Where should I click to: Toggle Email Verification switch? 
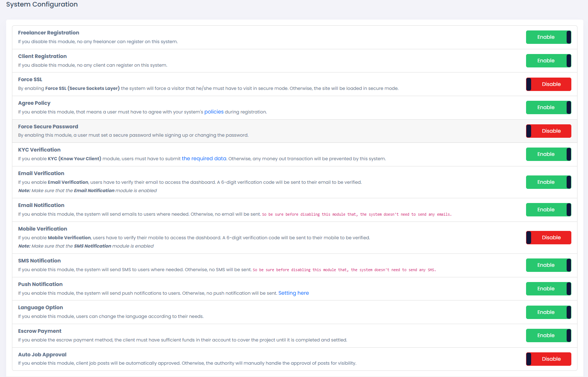[x=548, y=182]
